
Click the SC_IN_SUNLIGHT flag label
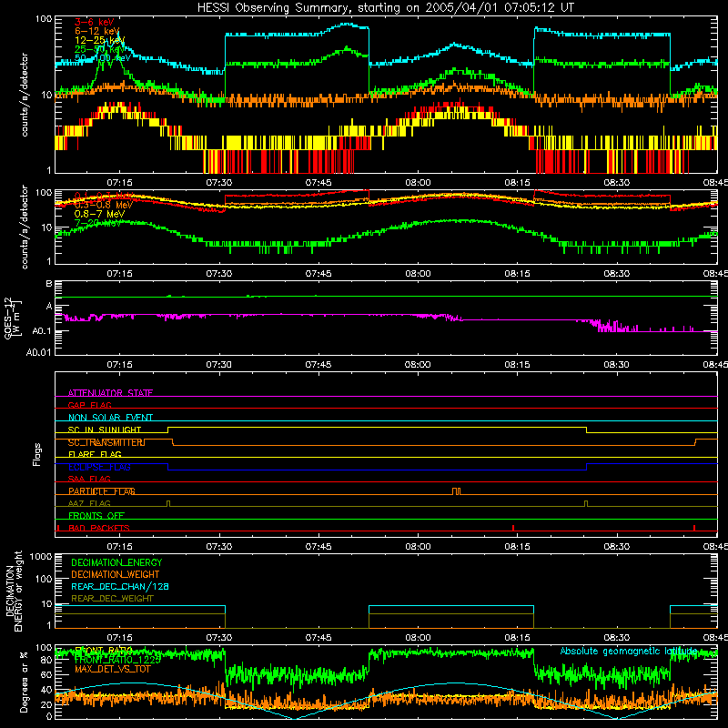pos(105,430)
